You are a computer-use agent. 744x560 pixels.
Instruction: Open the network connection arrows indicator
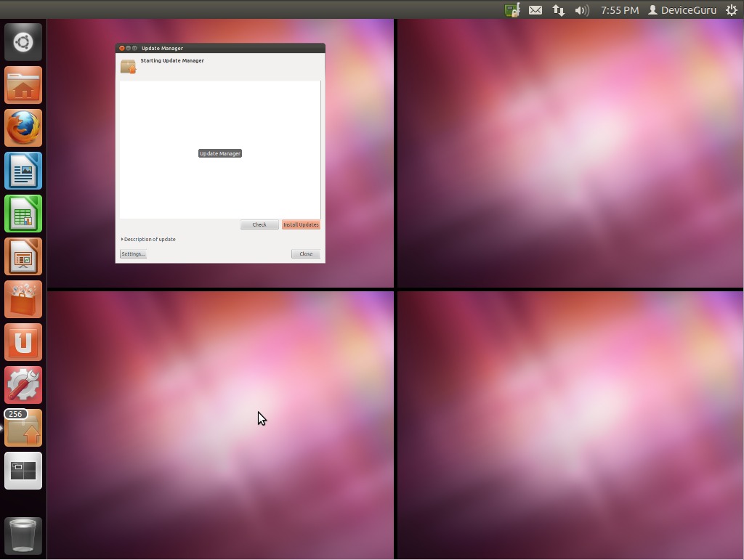pos(559,10)
